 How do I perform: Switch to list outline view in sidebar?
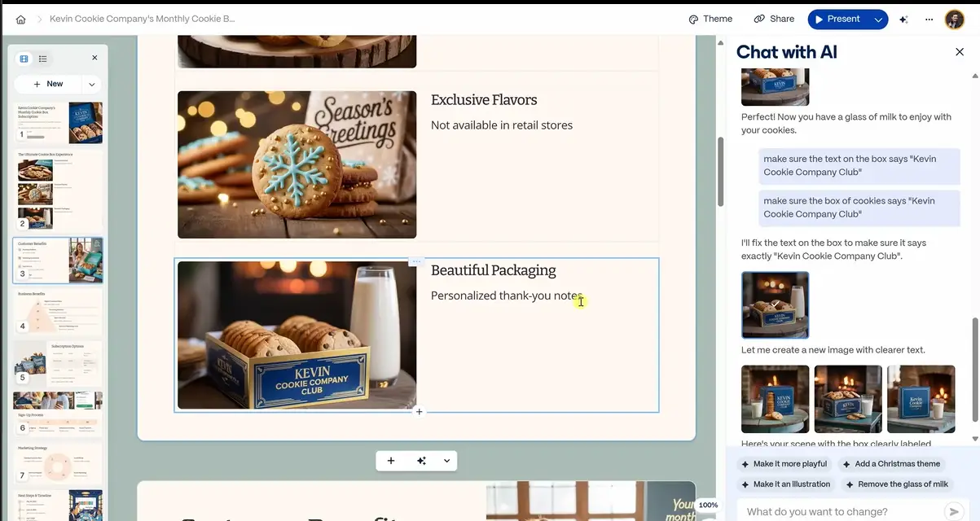[x=43, y=59]
